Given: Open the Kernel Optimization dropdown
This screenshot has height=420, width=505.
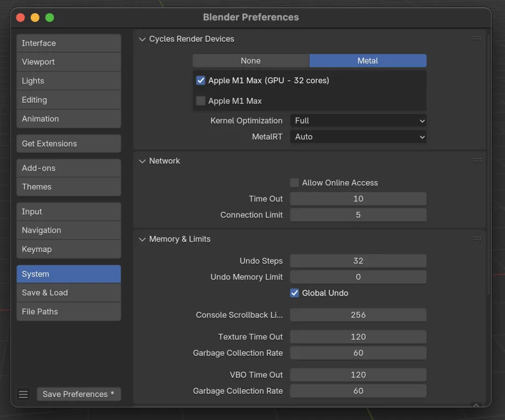Looking at the screenshot, I should (x=358, y=121).
